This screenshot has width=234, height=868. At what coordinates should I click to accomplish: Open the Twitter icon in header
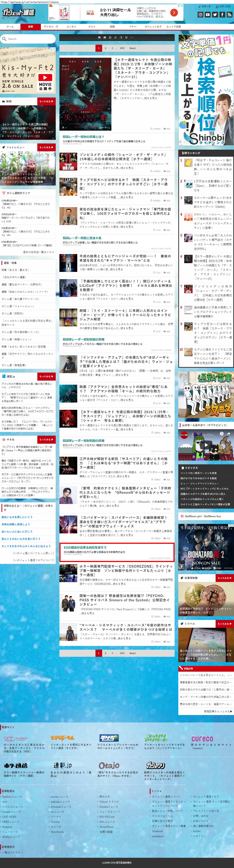click(215, 15)
